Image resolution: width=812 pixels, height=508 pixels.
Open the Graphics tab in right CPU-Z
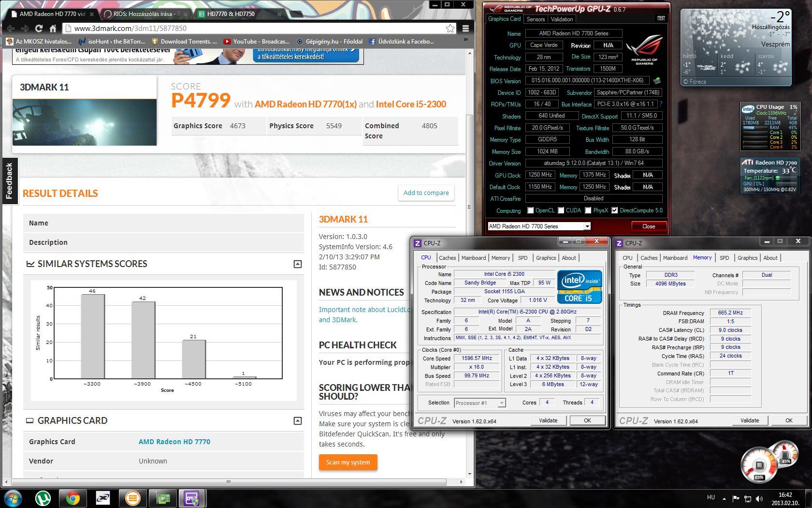(747, 258)
